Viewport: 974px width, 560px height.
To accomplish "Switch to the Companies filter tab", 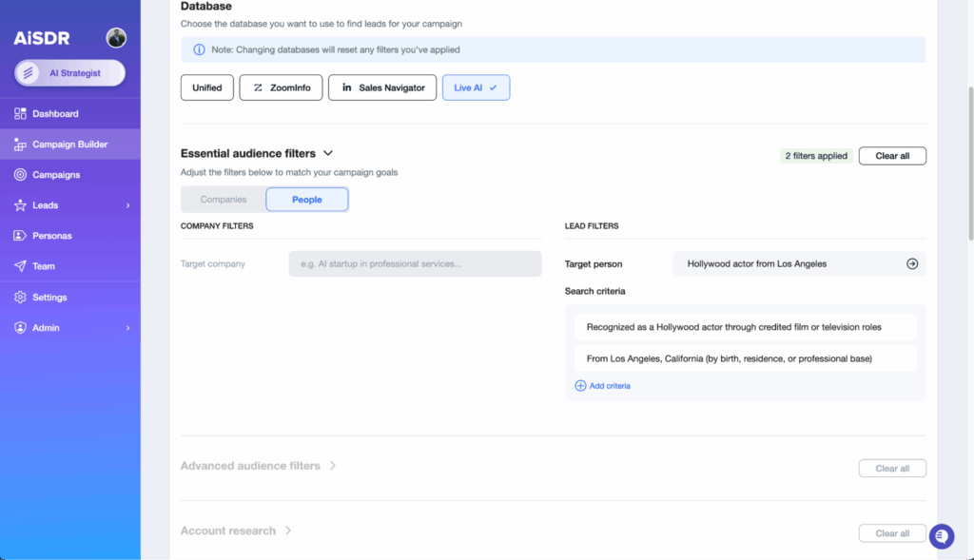I will pyautogui.click(x=224, y=200).
